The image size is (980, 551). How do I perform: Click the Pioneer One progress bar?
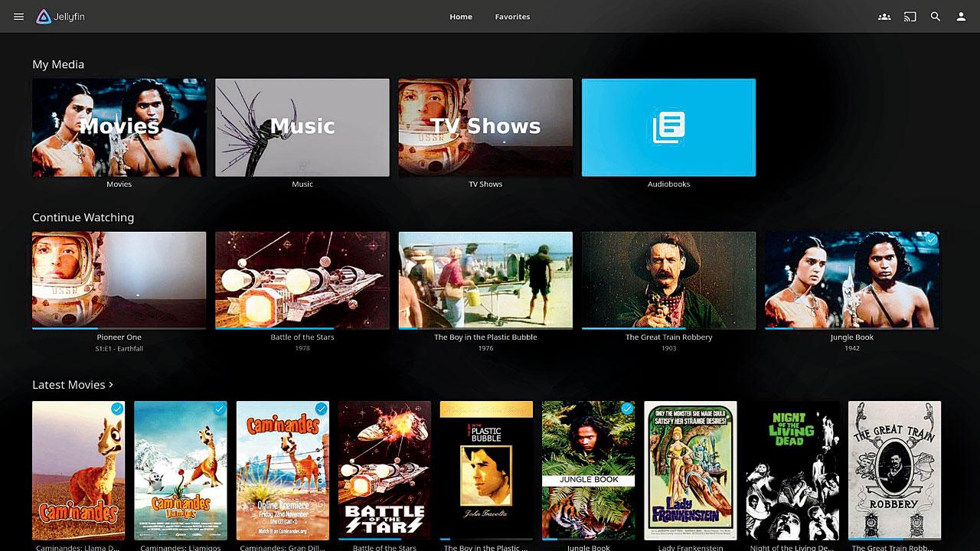click(x=119, y=328)
